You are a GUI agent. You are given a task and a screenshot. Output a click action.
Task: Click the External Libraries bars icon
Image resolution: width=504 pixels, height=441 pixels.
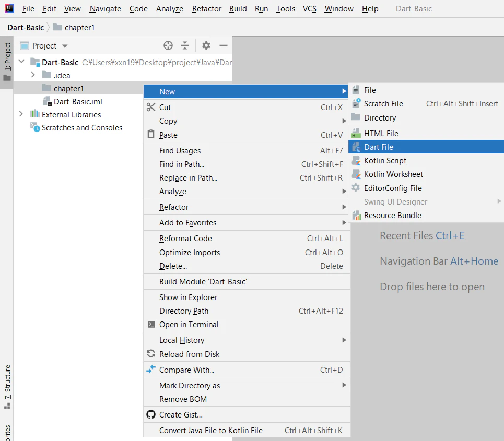click(34, 114)
